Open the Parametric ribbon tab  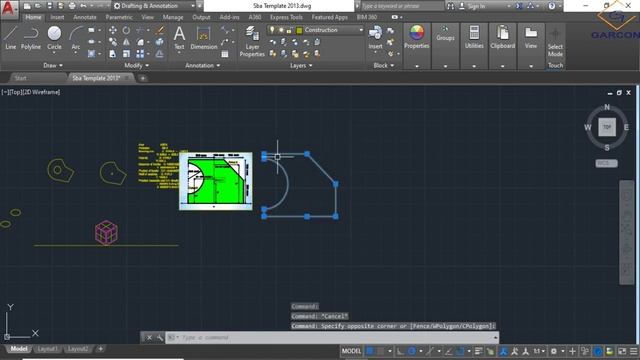[119, 17]
